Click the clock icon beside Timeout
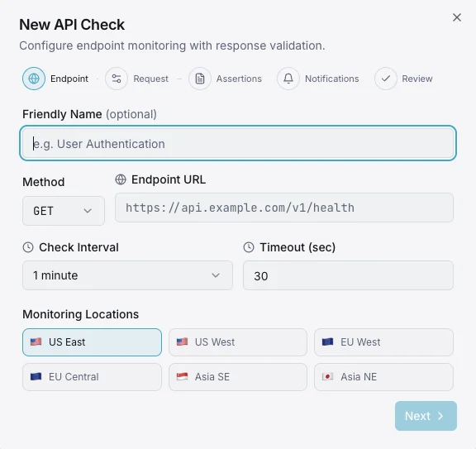This screenshot has height=449, width=476. 249,247
